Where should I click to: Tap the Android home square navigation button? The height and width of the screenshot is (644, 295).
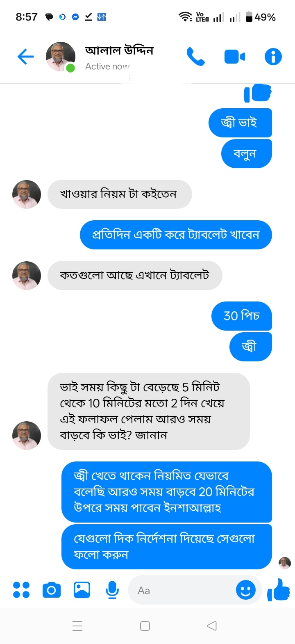tap(145, 626)
